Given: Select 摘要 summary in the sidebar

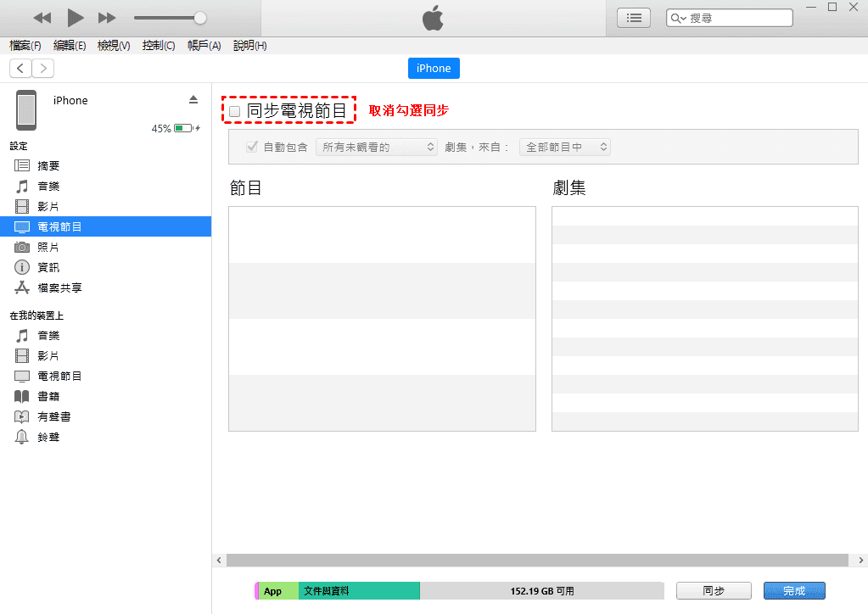Looking at the screenshot, I should pos(48,166).
